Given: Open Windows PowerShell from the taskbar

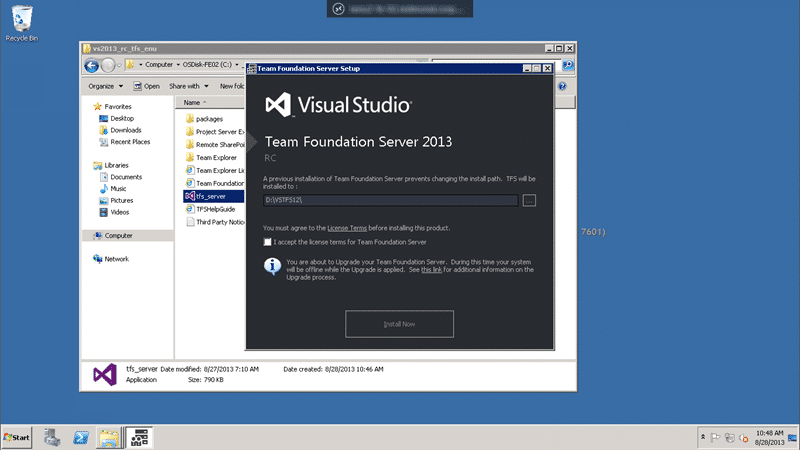Looking at the screenshot, I should pyautogui.click(x=81, y=438).
